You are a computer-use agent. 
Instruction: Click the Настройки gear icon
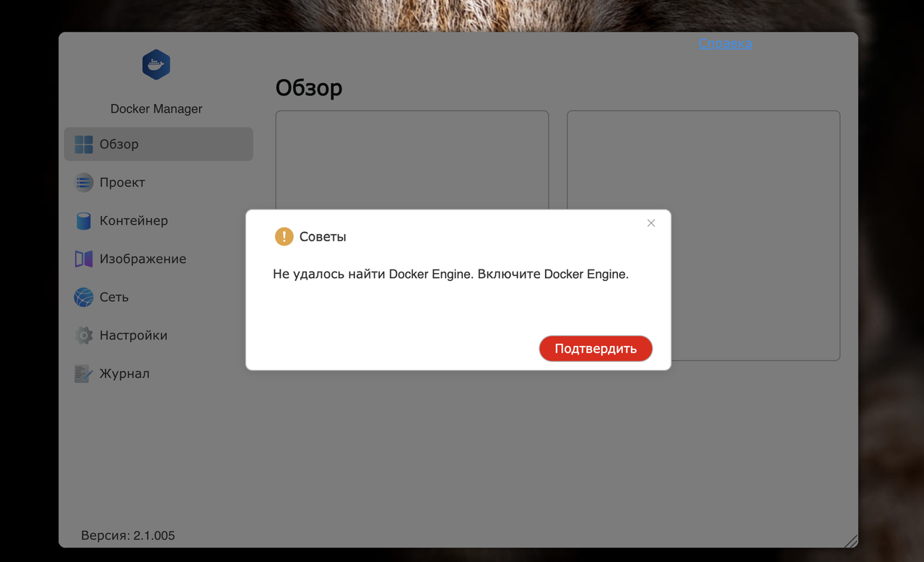click(84, 335)
